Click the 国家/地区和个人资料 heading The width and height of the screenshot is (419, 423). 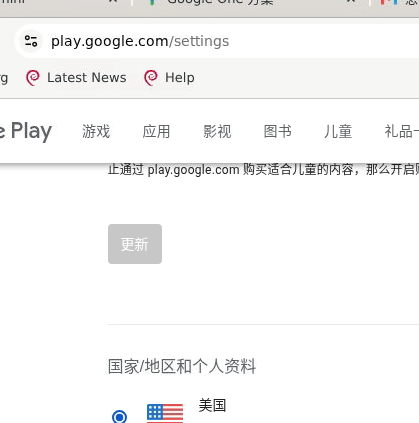[x=182, y=366]
